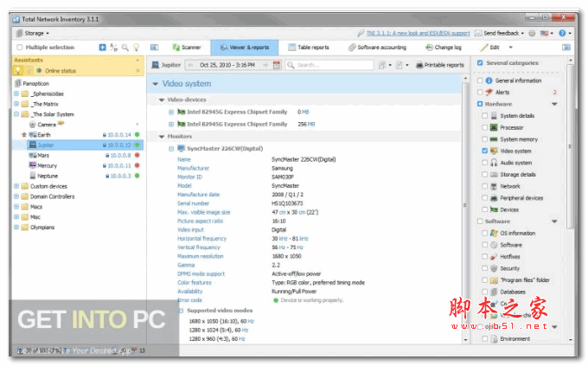Expand the Custom devices folder

16,186
